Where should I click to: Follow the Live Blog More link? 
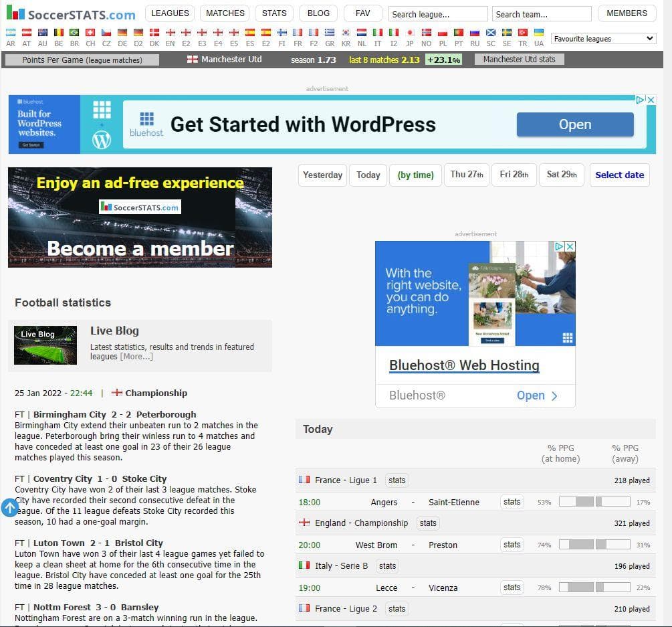(136, 356)
